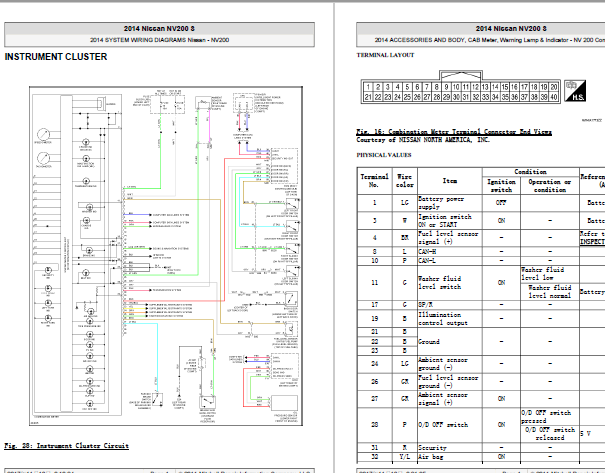Click the H.S. harness side icon
This screenshot has width=605, height=473.
pos(575,91)
